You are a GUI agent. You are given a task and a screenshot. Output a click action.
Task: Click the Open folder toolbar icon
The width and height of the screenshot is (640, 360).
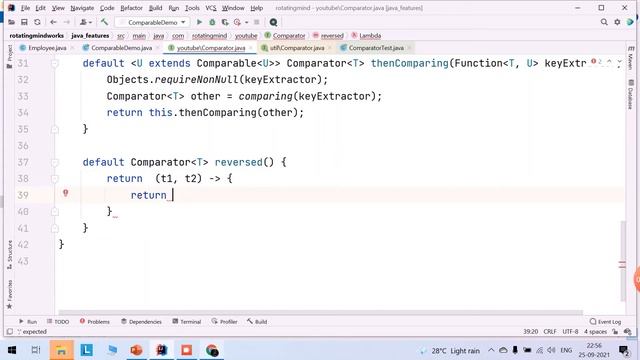(11, 22)
